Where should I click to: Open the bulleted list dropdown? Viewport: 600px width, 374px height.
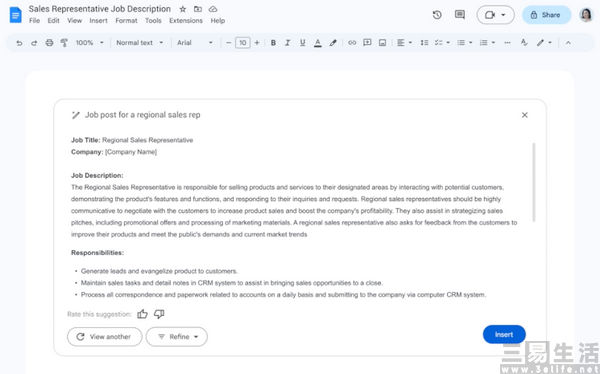coord(465,43)
